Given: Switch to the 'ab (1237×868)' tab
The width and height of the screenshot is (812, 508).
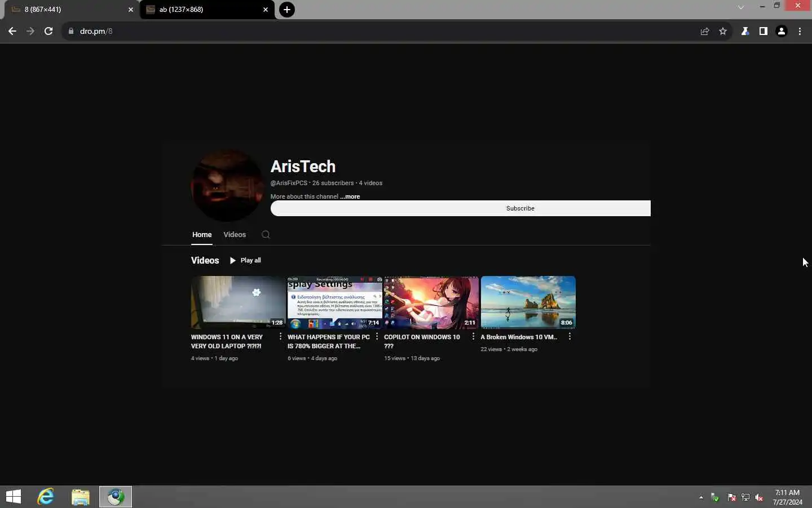Looking at the screenshot, I should coord(207,10).
